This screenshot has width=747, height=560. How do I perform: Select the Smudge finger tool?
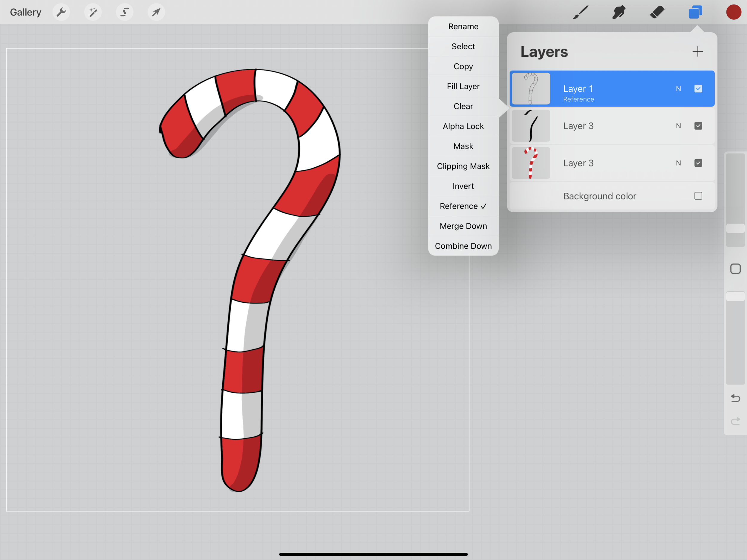coord(619,13)
